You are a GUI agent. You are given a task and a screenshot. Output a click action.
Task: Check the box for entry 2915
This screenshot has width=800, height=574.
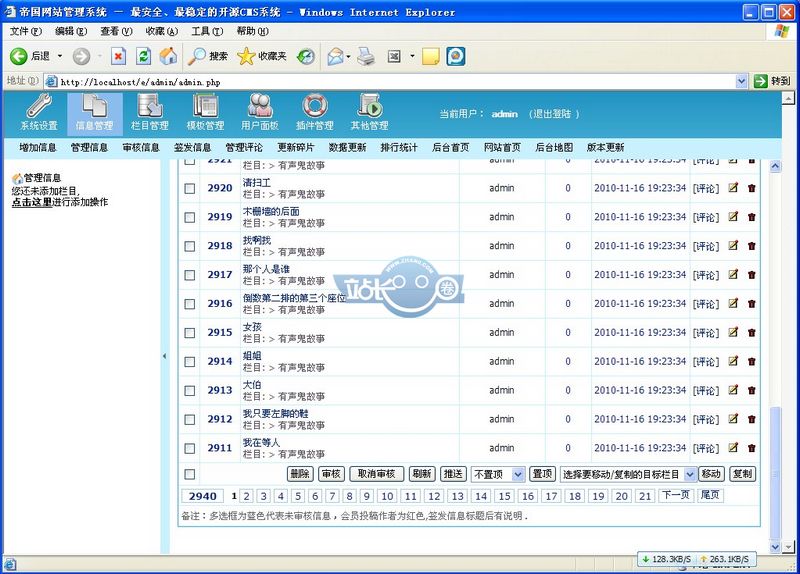pos(190,333)
